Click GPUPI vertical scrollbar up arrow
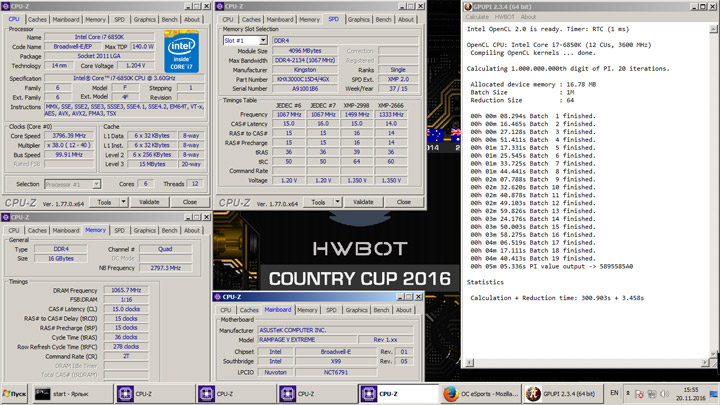The image size is (720, 405). (x=713, y=29)
